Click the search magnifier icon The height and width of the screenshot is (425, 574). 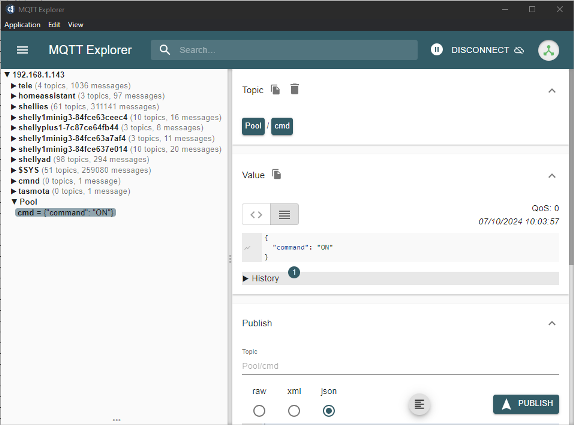(165, 50)
